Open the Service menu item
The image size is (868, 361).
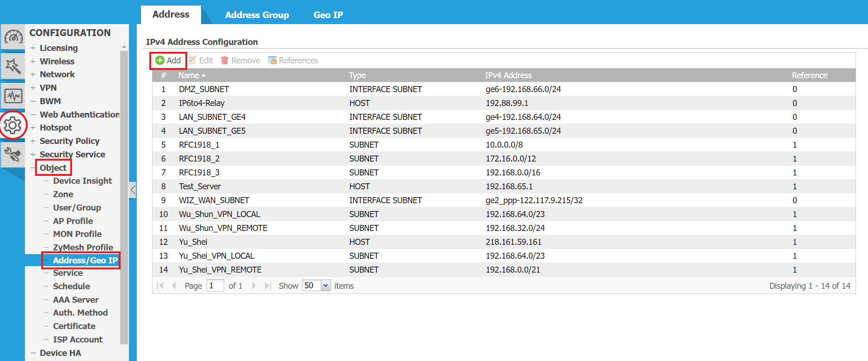tap(68, 273)
